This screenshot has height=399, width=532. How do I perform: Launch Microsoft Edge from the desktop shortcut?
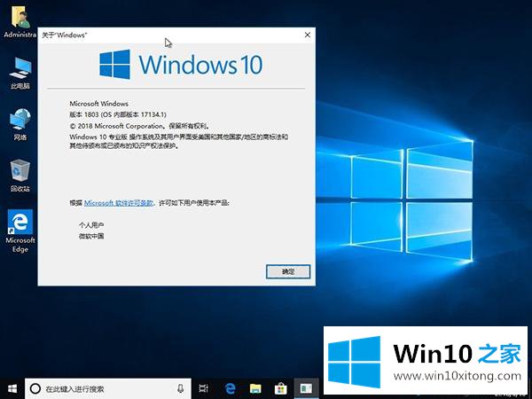click(x=20, y=231)
